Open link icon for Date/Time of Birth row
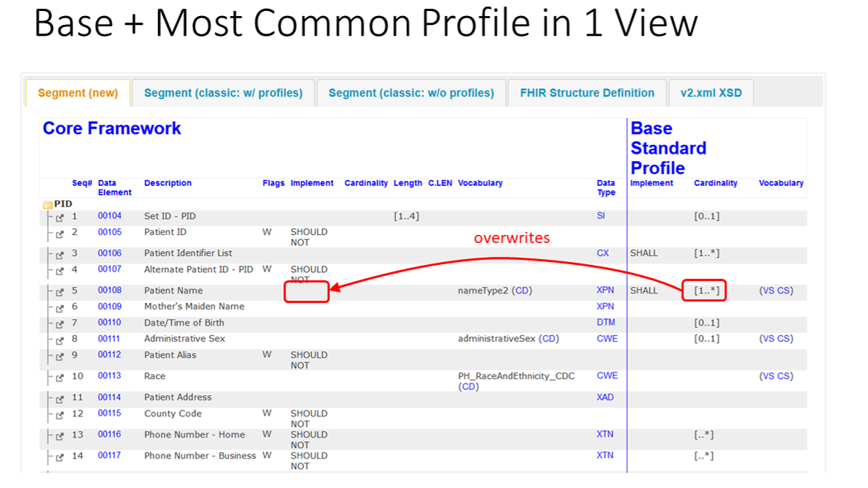 pos(60,323)
